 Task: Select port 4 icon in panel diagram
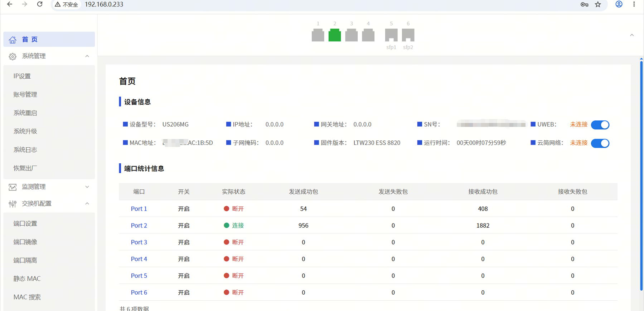click(x=368, y=35)
